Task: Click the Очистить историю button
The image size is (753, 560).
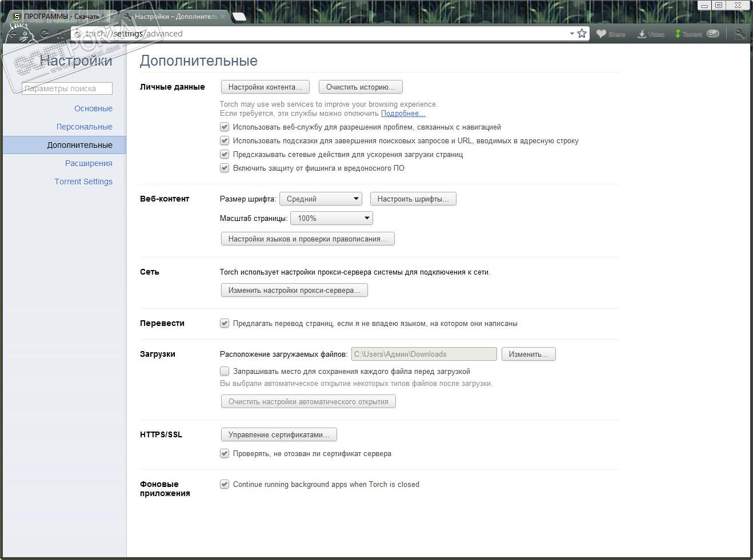Action: [x=361, y=87]
